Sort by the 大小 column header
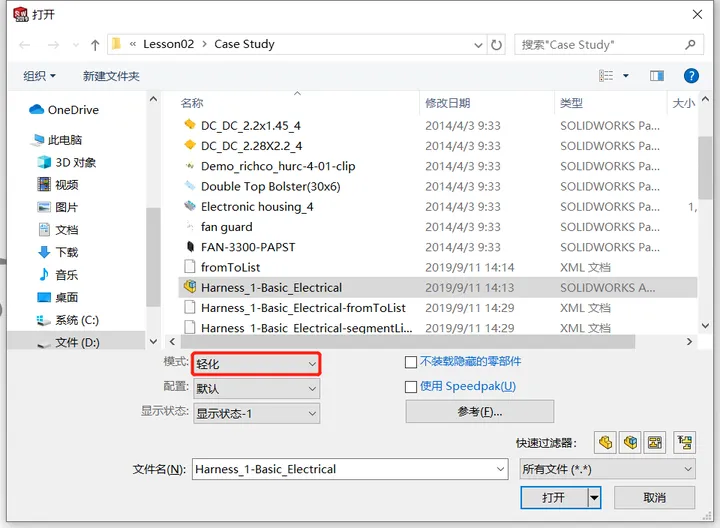 (683, 103)
